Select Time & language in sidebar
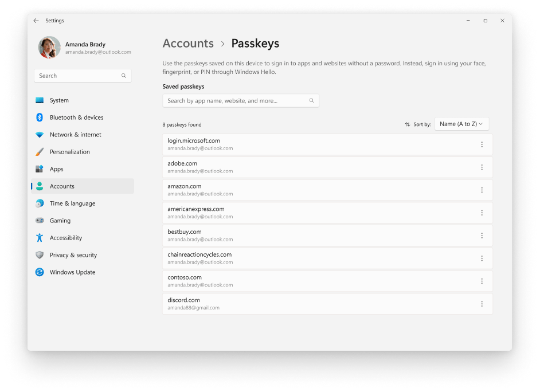The height and width of the screenshot is (392, 540). (72, 203)
